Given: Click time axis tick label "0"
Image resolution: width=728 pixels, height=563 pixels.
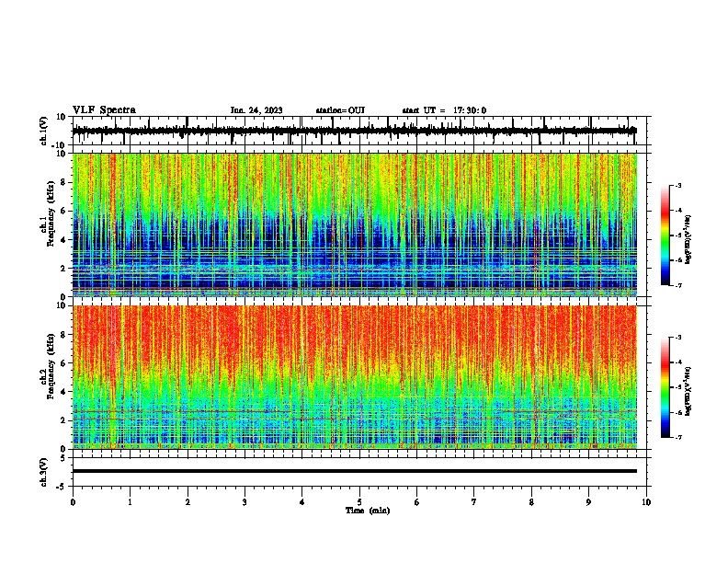Looking at the screenshot, I should pyautogui.click(x=73, y=502).
